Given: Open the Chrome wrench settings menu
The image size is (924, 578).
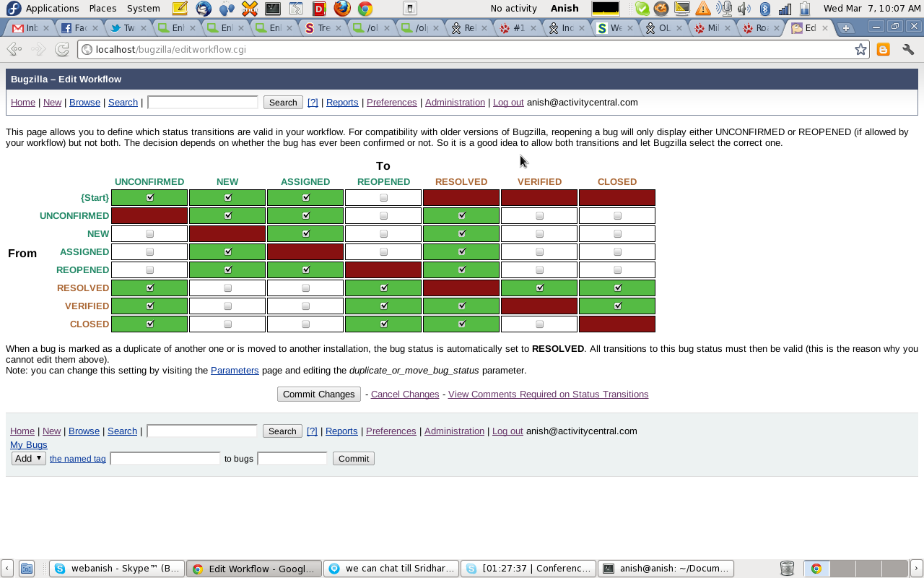Looking at the screenshot, I should click(908, 50).
